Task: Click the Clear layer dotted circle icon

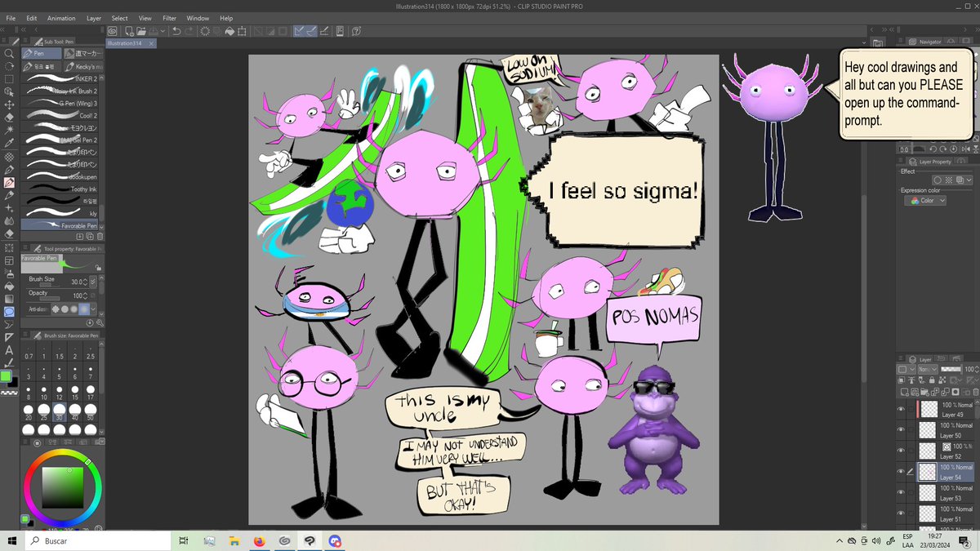Action: point(204,31)
